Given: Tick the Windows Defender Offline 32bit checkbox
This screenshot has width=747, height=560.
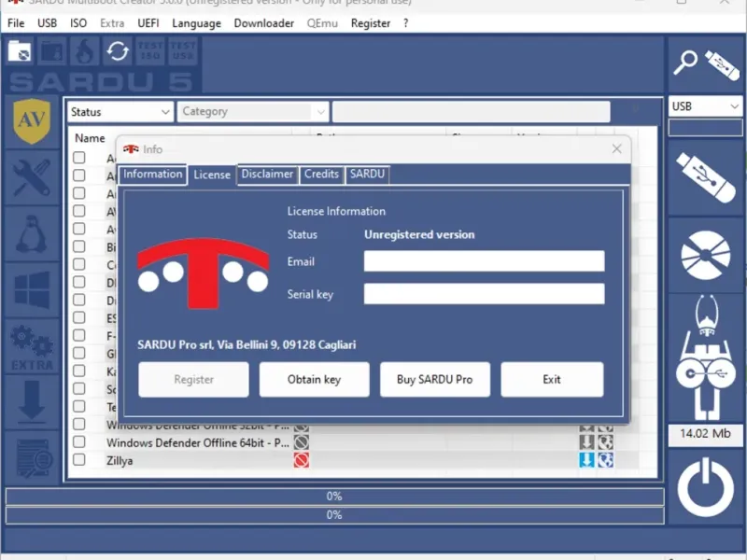Looking at the screenshot, I should 79,424.
